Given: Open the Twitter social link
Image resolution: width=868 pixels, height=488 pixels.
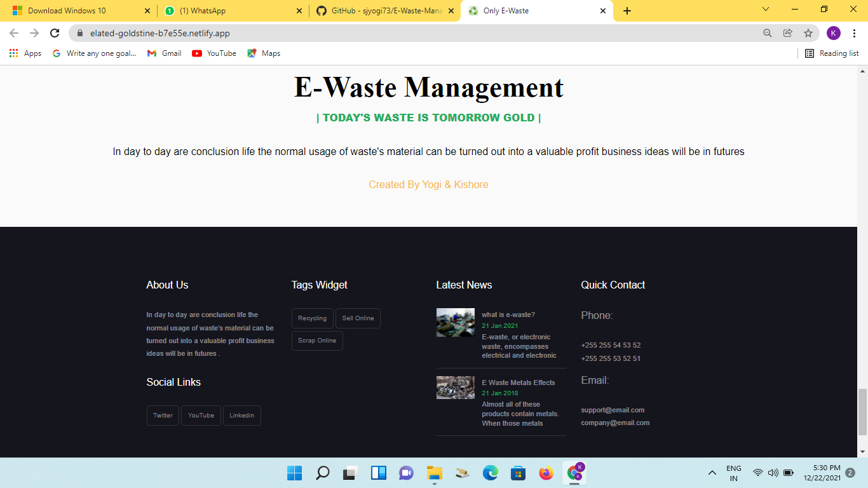Looking at the screenshot, I should (x=163, y=415).
